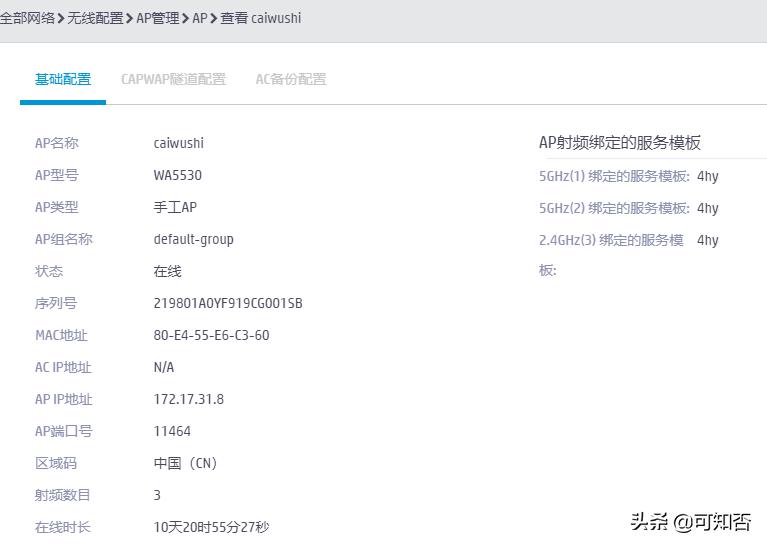The height and width of the screenshot is (547, 767).
Task: Click the AP IP地址 label
Action: pyautogui.click(x=64, y=400)
